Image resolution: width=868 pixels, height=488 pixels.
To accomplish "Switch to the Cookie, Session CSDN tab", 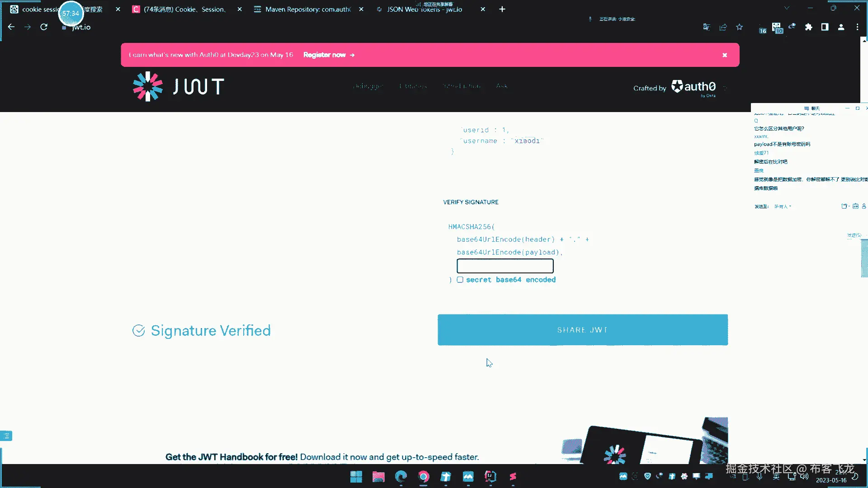I will 184,9.
